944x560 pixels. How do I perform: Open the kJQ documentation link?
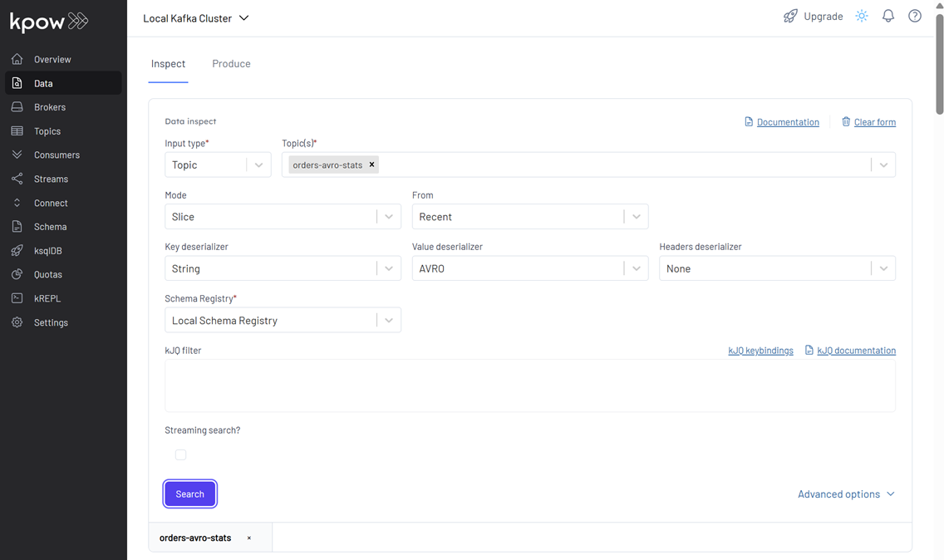pyautogui.click(x=856, y=351)
